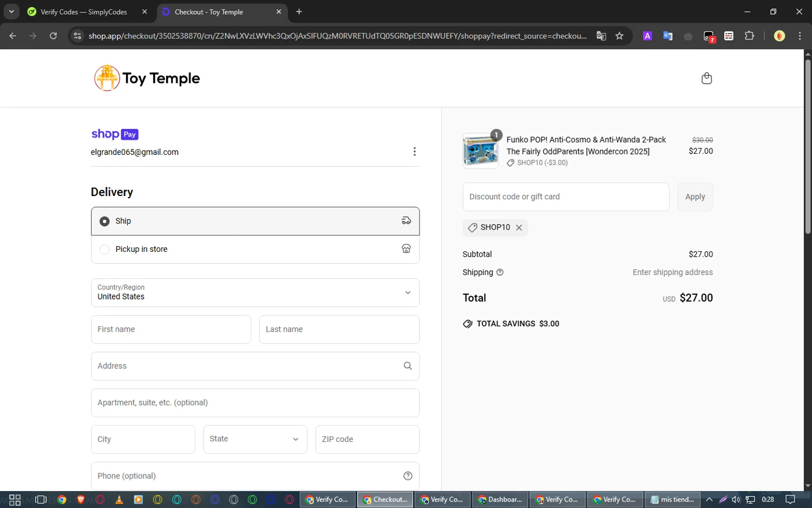Viewport: 812px width, 508px height.
Task: Click the shipping question mark help icon
Action: click(500, 272)
